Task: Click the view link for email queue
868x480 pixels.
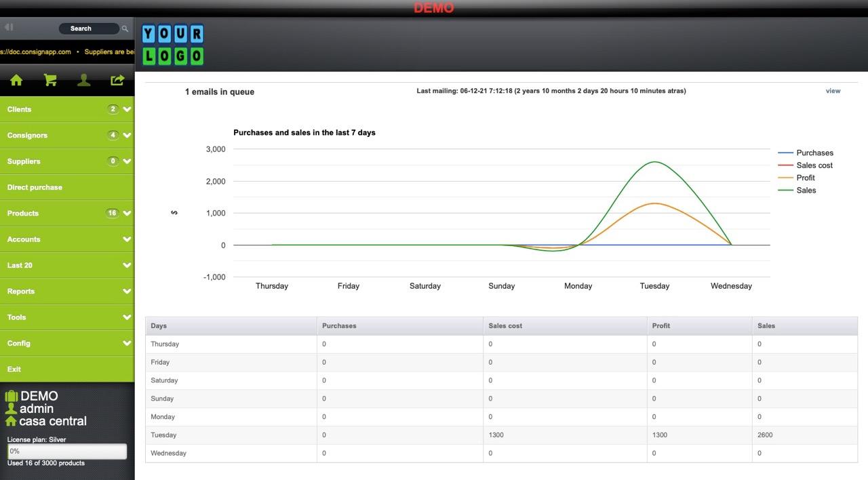Action: click(x=833, y=91)
